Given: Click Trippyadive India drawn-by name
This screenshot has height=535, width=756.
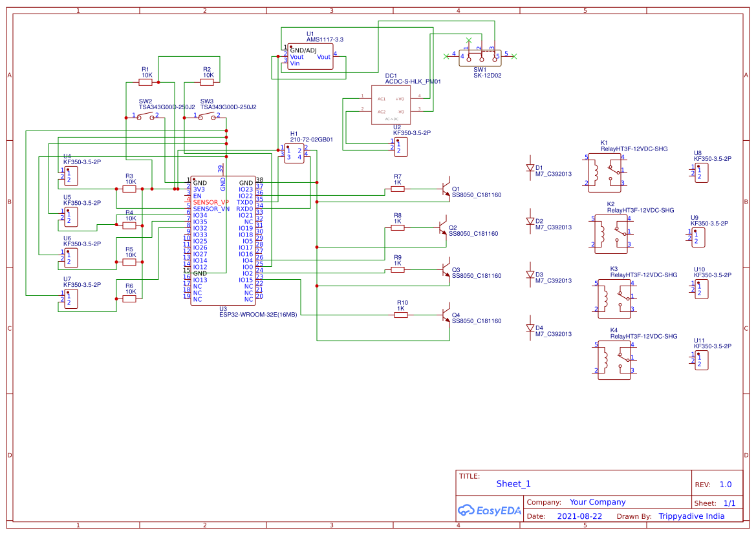Looking at the screenshot, I should click(x=691, y=516).
